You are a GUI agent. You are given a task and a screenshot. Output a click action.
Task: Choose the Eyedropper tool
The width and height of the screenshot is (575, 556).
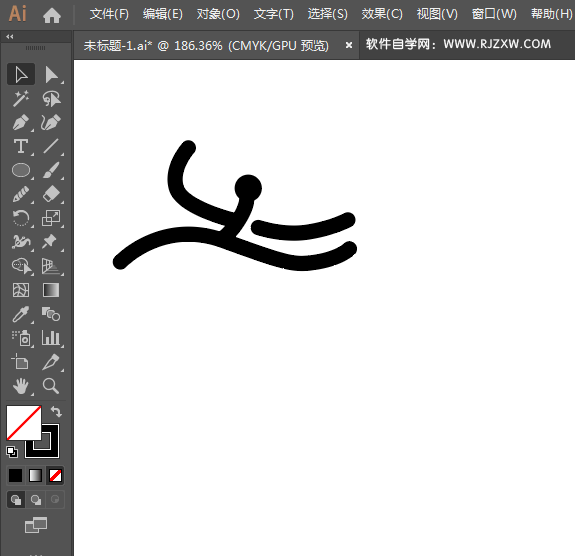click(x=21, y=314)
